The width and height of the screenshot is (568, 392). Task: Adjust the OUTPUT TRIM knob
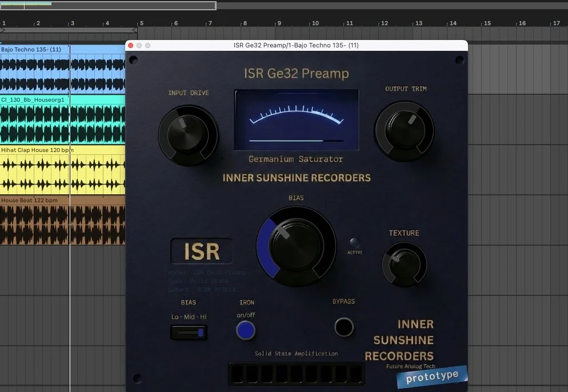pyautogui.click(x=405, y=130)
